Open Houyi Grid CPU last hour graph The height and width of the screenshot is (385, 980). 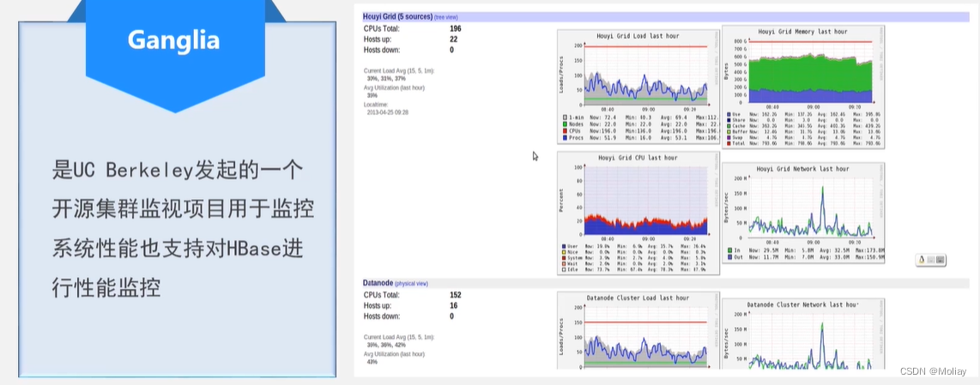[x=638, y=213]
